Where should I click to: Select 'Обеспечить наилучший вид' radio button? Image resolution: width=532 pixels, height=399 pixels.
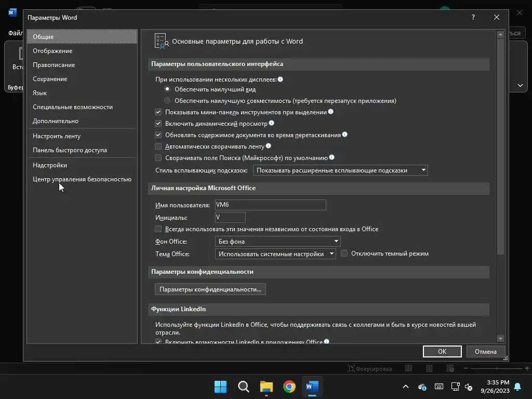point(167,89)
